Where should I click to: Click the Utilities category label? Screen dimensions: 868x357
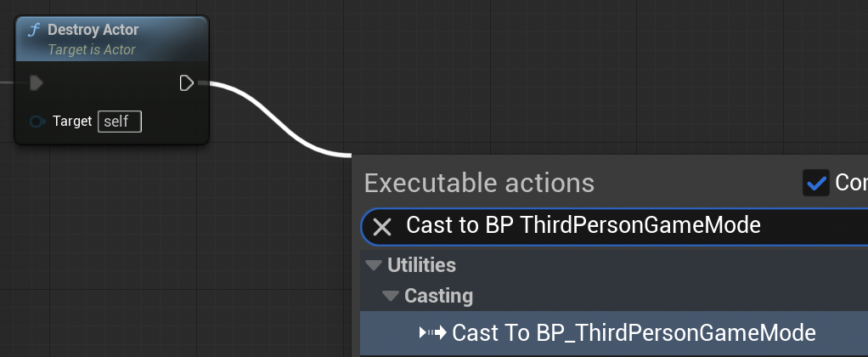[x=421, y=265]
